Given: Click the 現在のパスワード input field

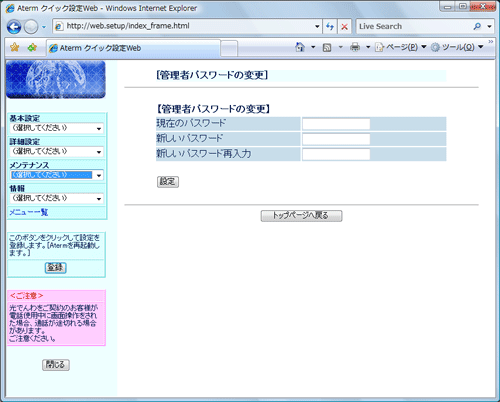Looking at the screenshot, I should click(x=336, y=124).
